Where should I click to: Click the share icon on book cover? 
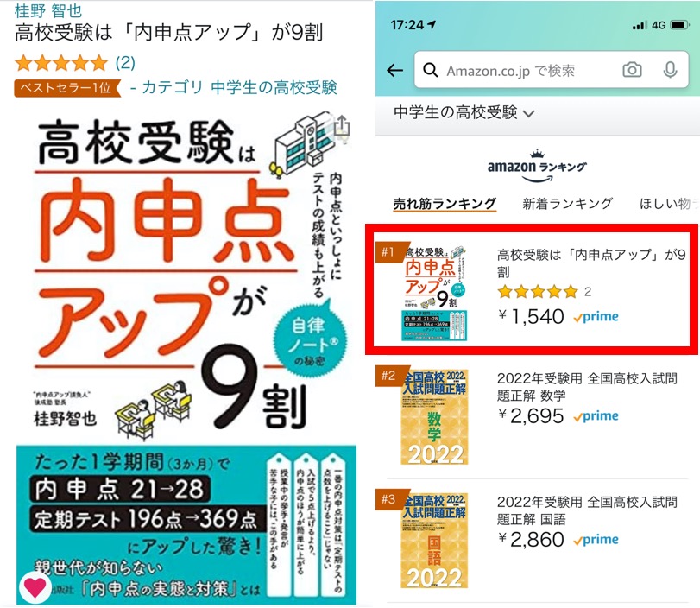pyautogui.click(x=342, y=128)
